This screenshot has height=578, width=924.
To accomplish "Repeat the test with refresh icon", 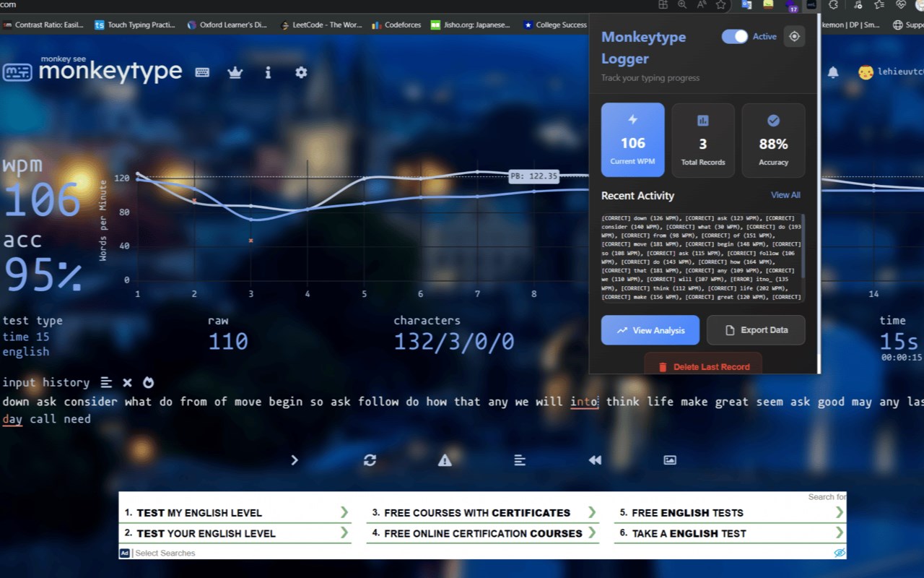I will point(370,460).
